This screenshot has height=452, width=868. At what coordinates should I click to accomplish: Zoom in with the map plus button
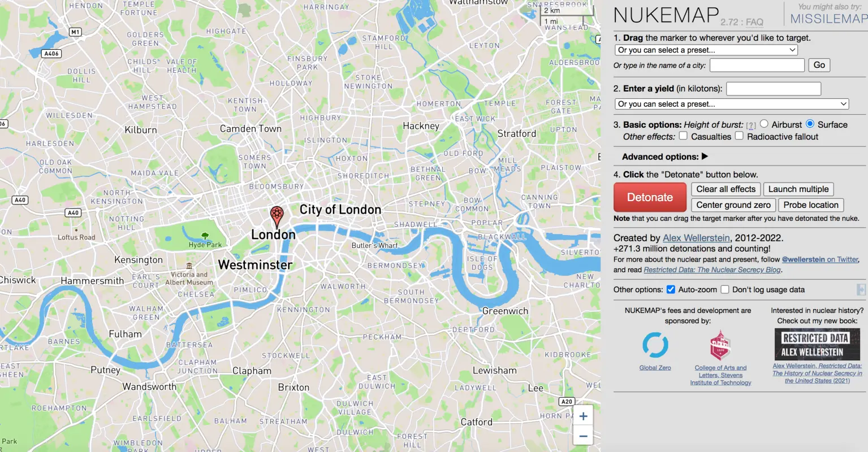tap(583, 416)
